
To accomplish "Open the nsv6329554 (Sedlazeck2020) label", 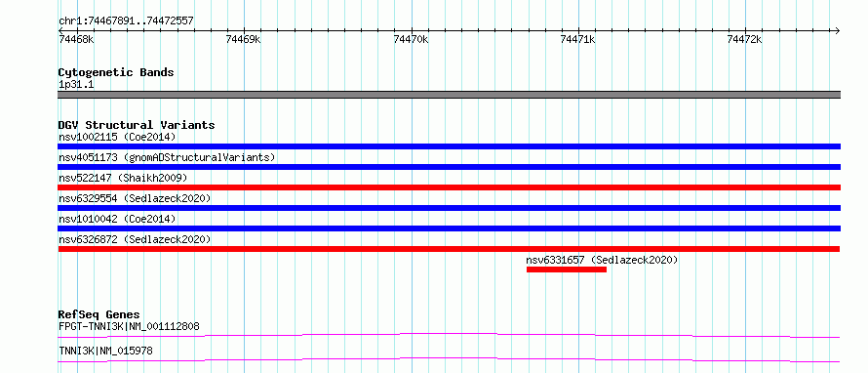I will click(x=135, y=198).
